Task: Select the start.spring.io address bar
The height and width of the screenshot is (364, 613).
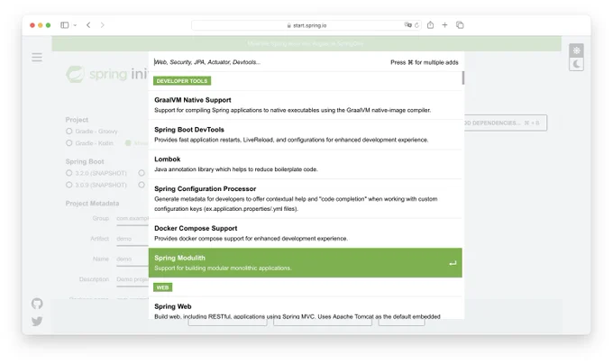Action: pyautogui.click(x=306, y=25)
